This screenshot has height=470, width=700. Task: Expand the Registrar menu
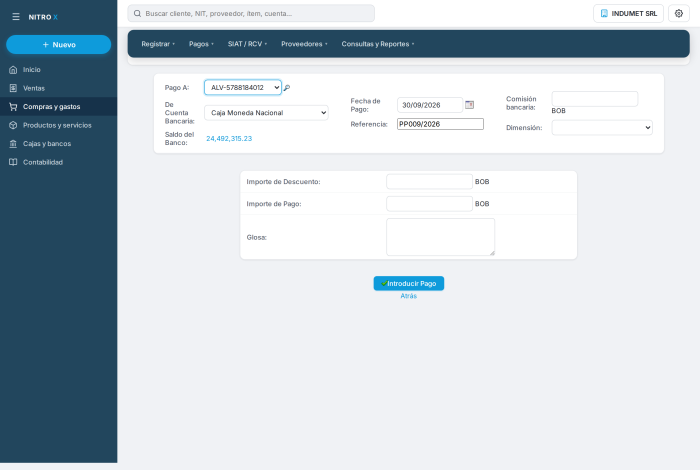(x=158, y=44)
